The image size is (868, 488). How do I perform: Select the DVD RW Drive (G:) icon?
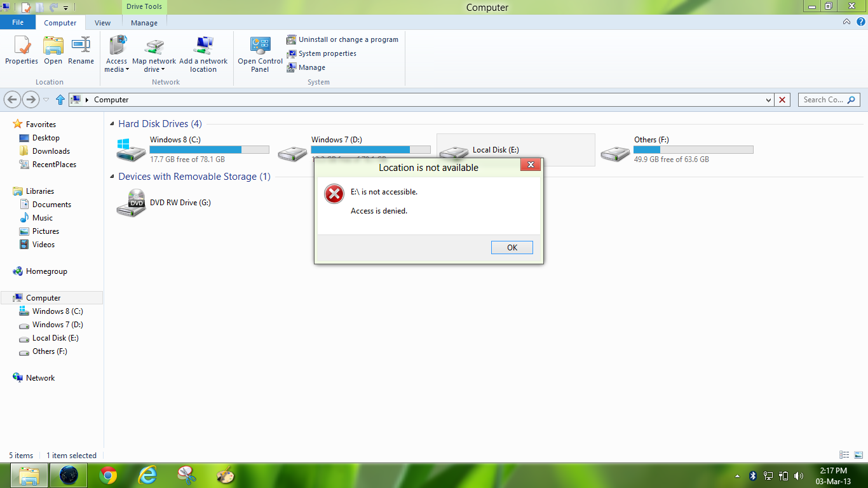[x=132, y=203]
